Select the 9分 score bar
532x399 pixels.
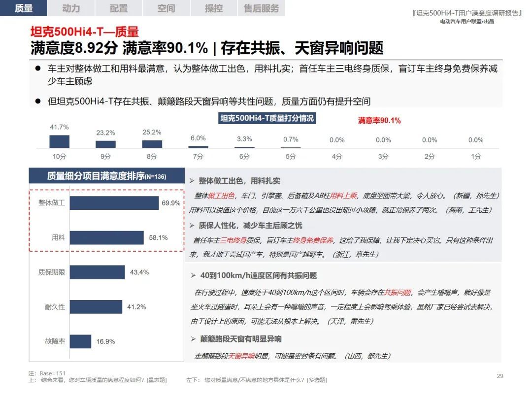[x=105, y=144]
